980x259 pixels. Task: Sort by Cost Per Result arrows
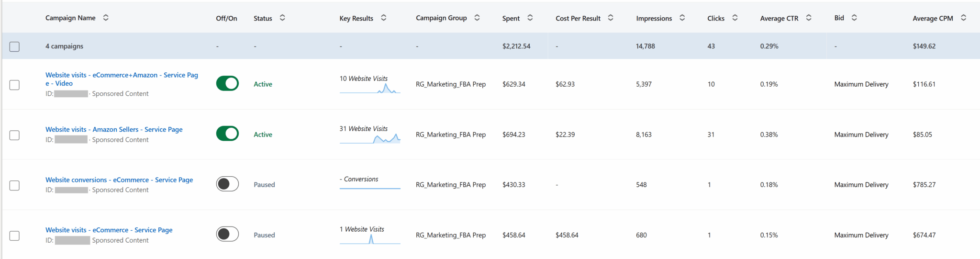click(611, 18)
